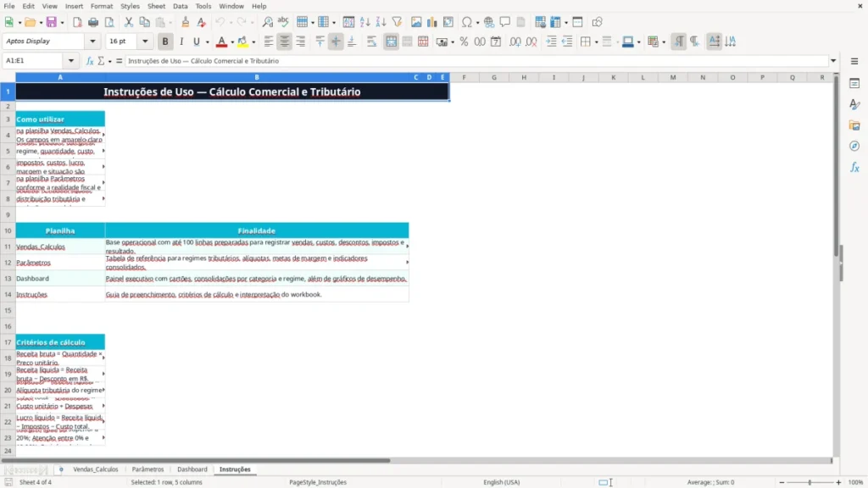Open the font color dropdown arrow
The height and width of the screenshot is (488, 868).
[232, 42]
